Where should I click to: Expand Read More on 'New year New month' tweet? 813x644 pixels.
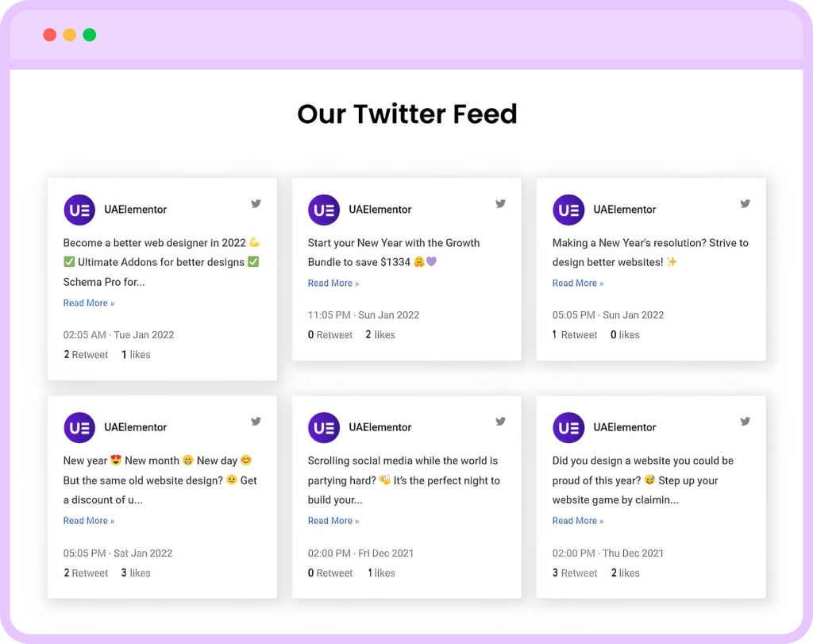click(89, 521)
